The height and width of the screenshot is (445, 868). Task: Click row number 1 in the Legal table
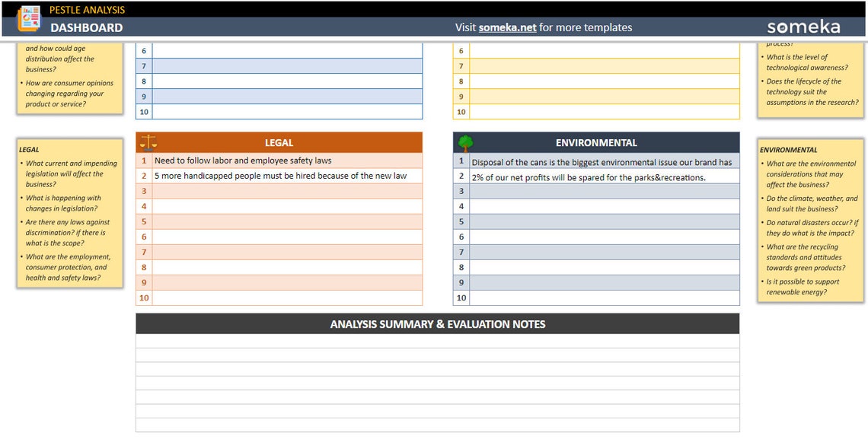coord(144,161)
